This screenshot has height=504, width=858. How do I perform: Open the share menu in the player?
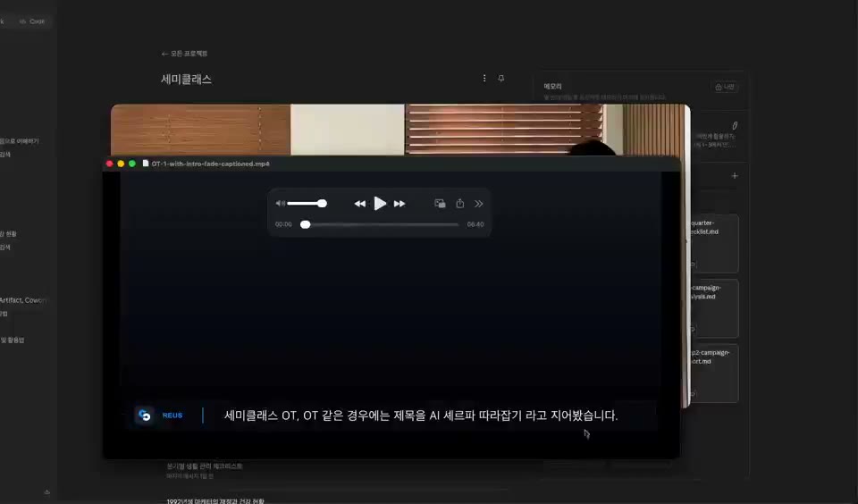460,204
